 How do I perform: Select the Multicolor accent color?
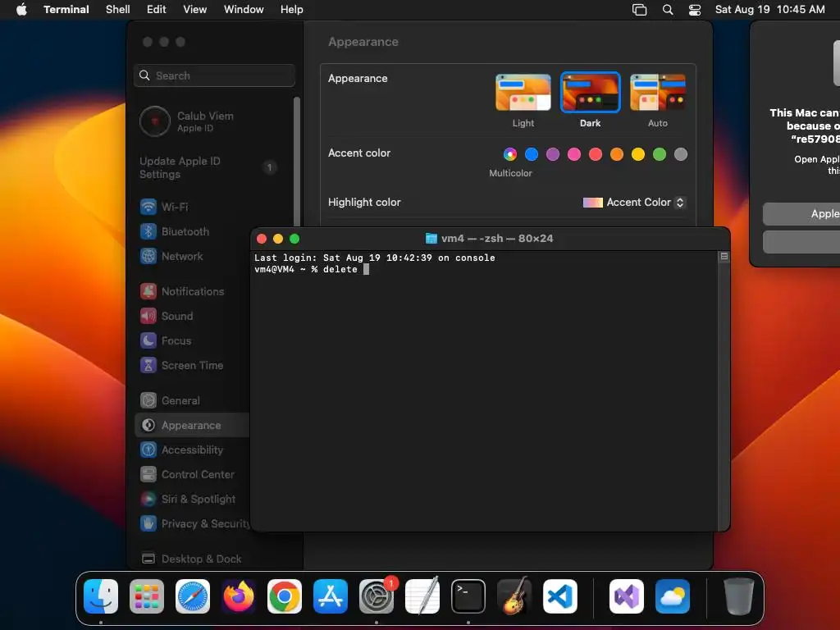pyautogui.click(x=510, y=154)
